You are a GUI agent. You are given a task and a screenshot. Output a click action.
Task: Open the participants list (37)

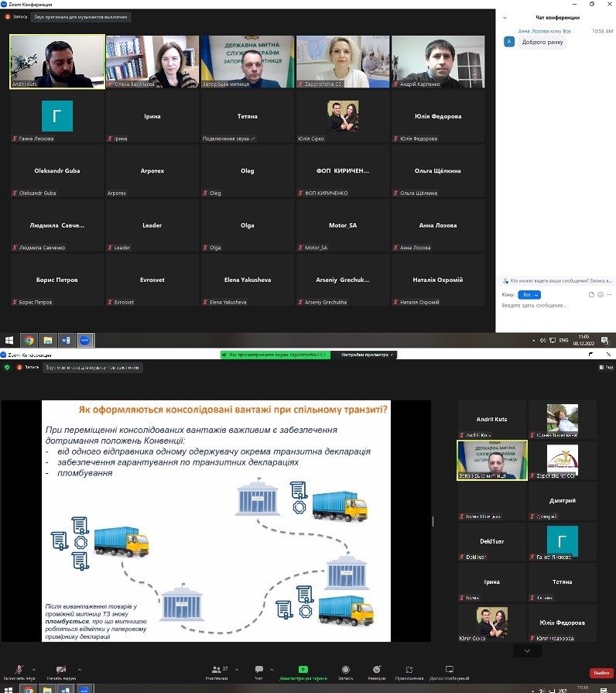[x=217, y=670]
